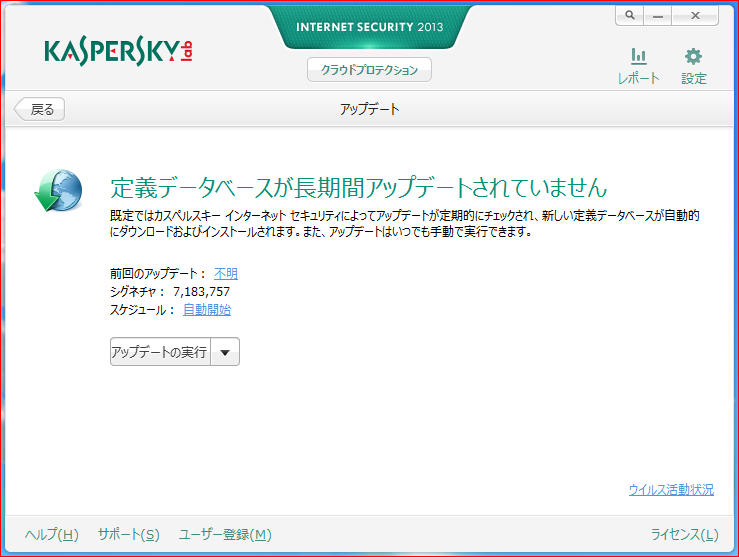Open the 自動開始 schedule link
Viewport: 739px width, 557px height.
pos(207,309)
